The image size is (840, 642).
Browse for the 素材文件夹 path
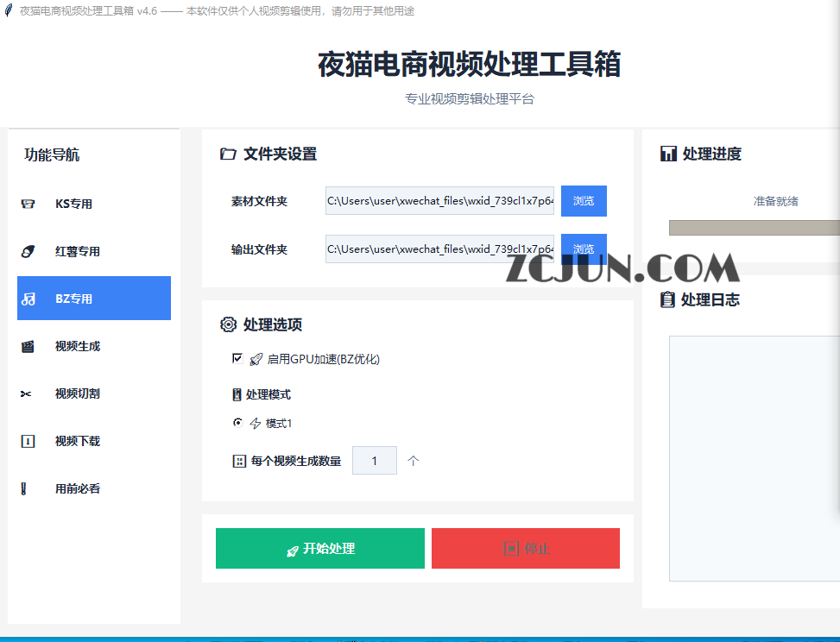(584, 201)
